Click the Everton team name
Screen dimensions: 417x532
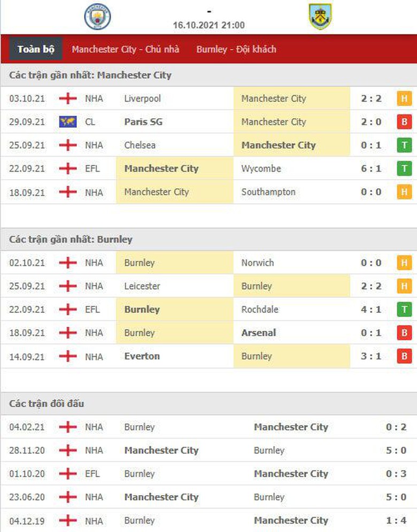pyautogui.click(x=142, y=356)
